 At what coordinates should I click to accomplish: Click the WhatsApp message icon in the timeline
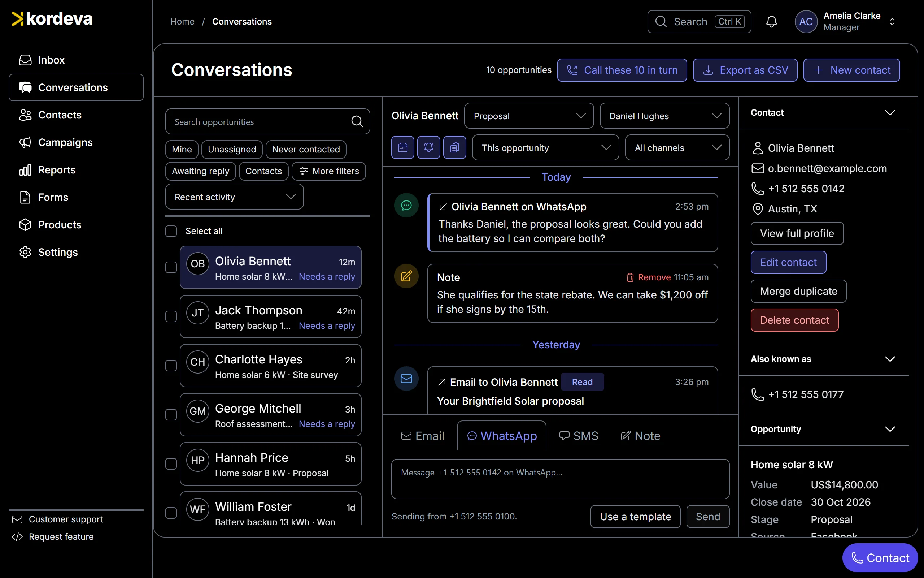(x=406, y=205)
